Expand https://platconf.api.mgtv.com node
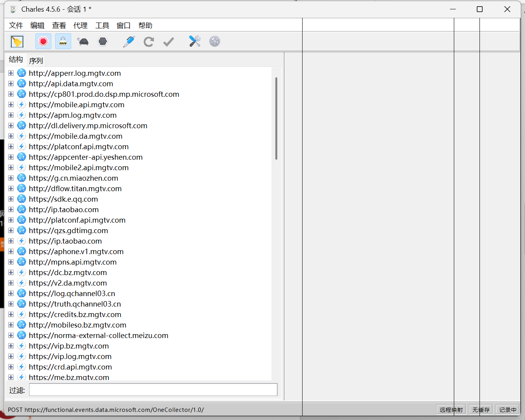 tap(11, 146)
